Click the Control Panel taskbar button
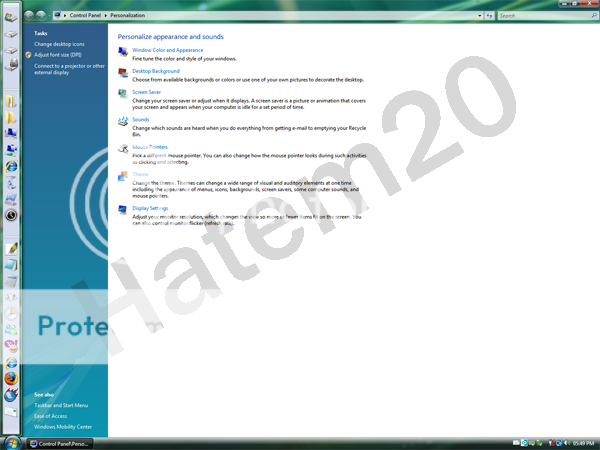Viewport: 600px width, 450px height. tap(60, 444)
